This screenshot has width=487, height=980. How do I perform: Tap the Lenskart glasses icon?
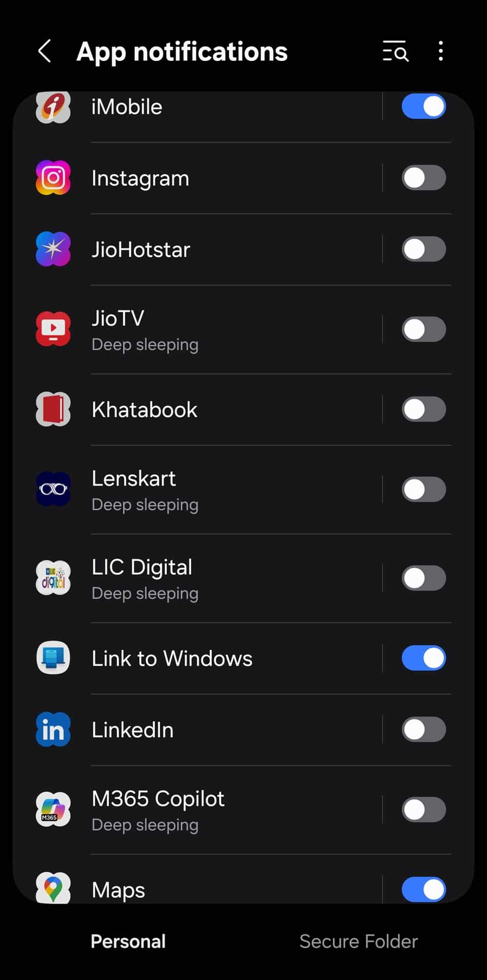(x=53, y=489)
